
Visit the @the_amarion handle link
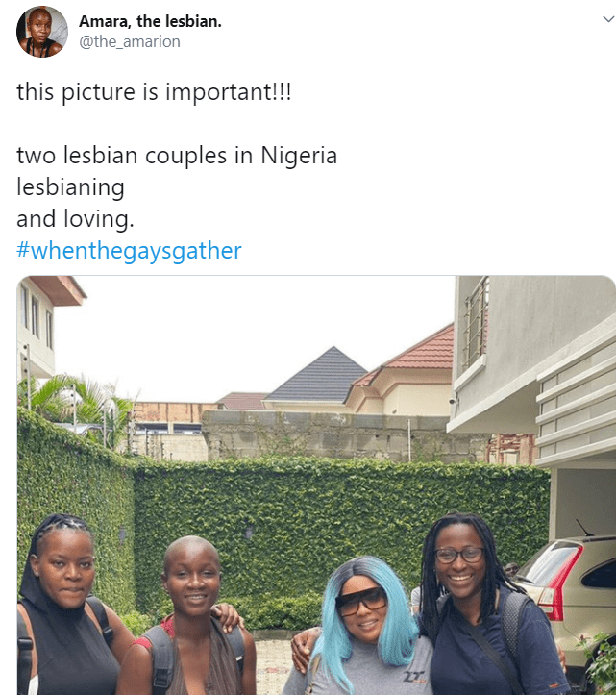[130, 41]
